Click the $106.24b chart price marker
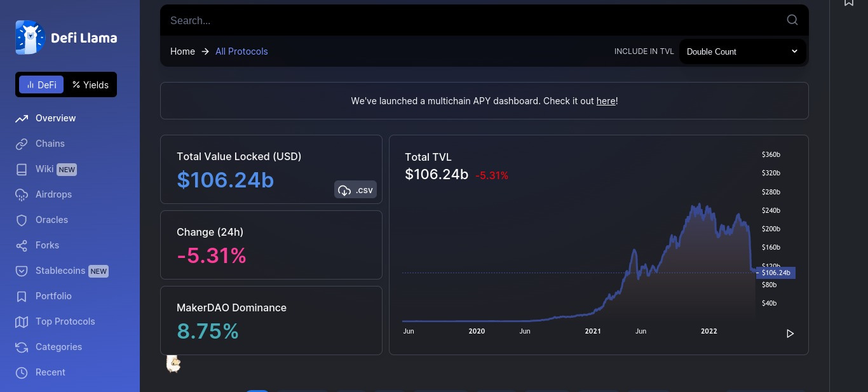 [x=776, y=273]
